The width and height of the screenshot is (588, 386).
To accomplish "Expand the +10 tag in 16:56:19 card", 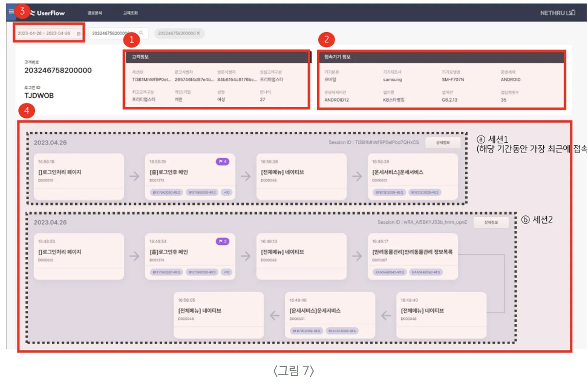I will point(226,192).
